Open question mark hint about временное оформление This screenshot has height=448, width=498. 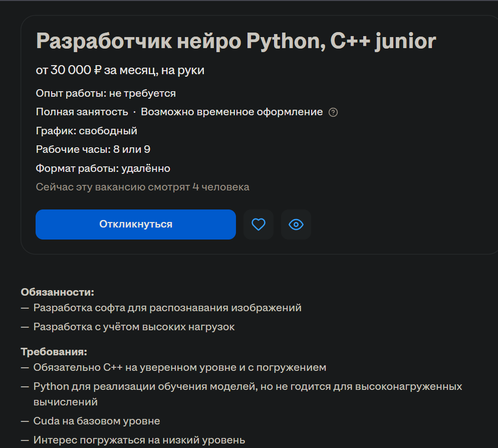[x=333, y=112]
